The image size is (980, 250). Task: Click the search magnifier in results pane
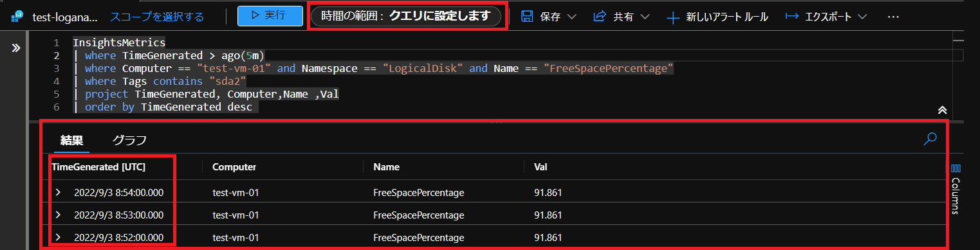click(x=930, y=139)
